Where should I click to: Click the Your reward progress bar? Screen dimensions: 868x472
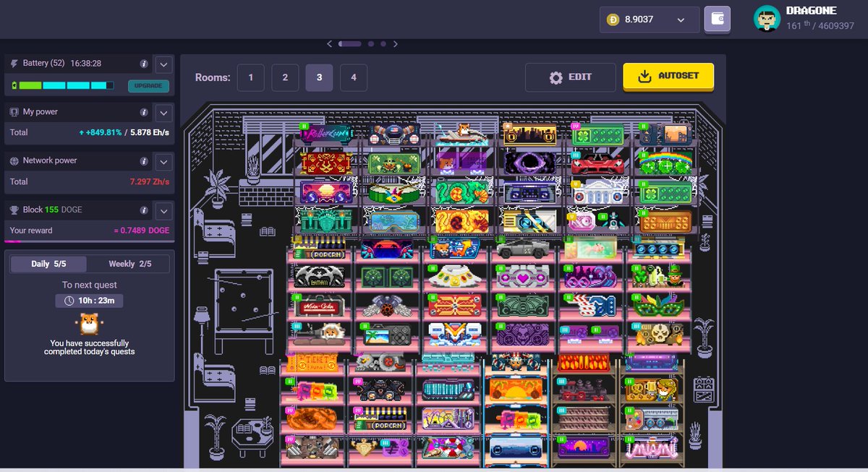89,241
